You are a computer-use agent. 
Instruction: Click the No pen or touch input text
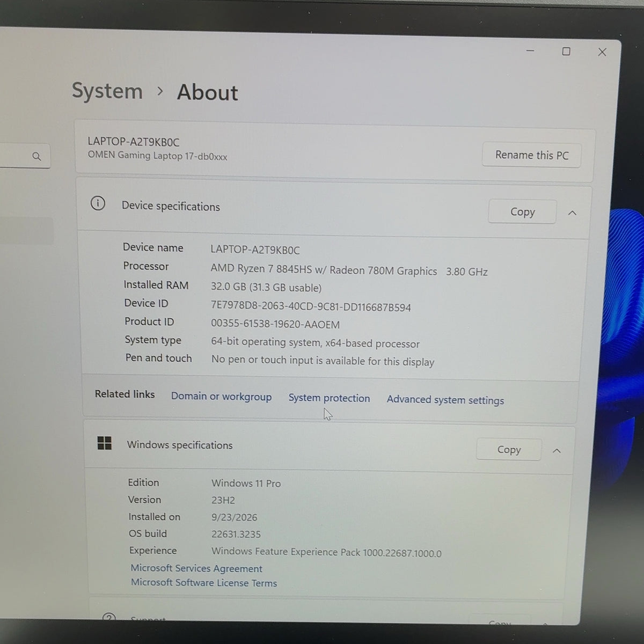click(x=323, y=361)
